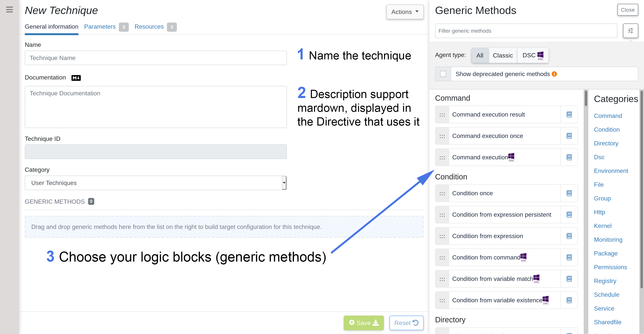Screen dimensions: 644x334
Task: Open documentation for Condition from variable match
Action: pos(569,279)
